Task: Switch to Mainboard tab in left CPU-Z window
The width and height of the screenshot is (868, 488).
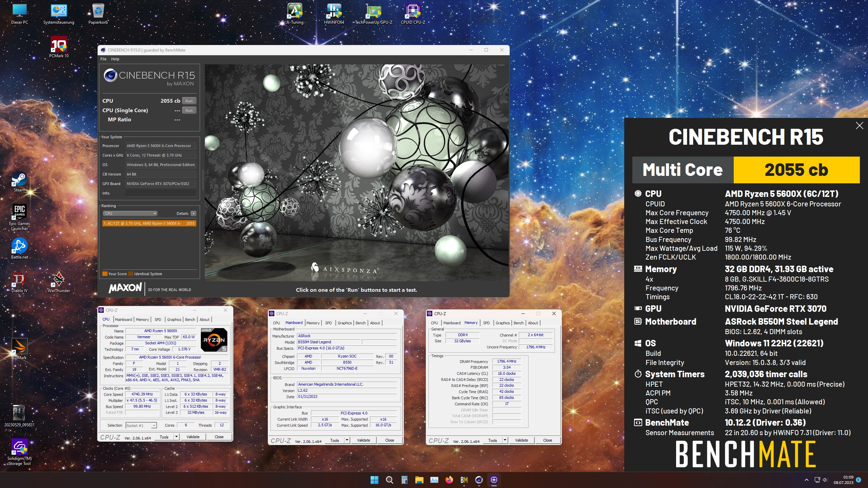Action: click(x=123, y=320)
